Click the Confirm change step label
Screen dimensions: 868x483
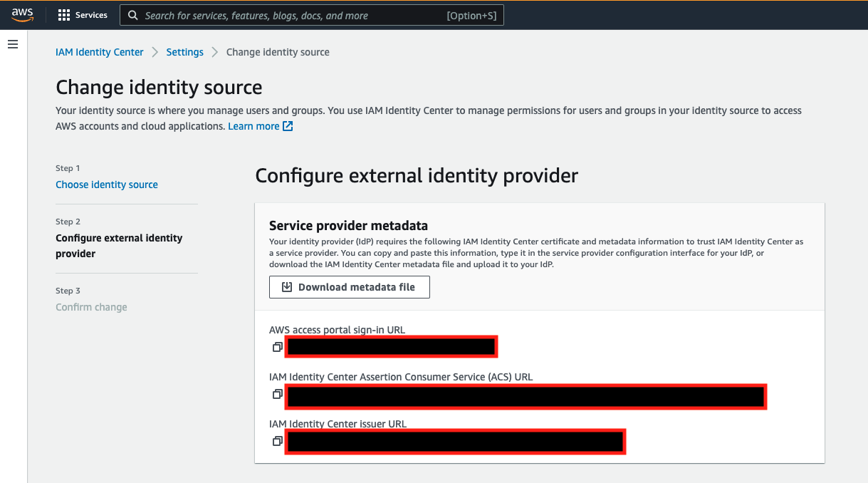(x=91, y=307)
